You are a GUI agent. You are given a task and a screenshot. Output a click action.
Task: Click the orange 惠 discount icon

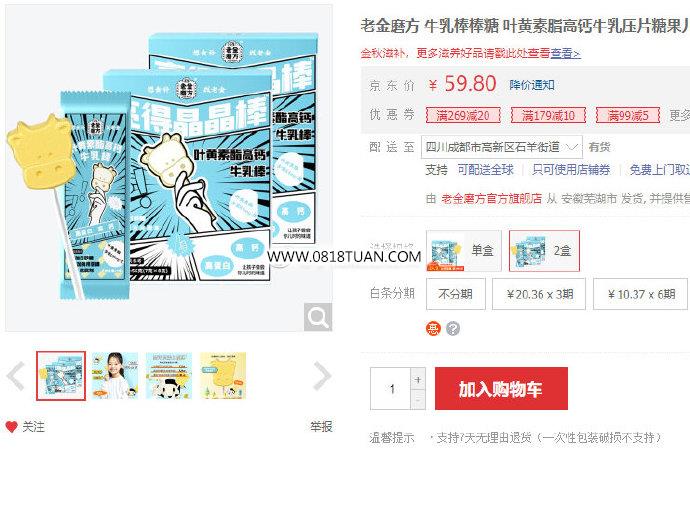click(433, 328)
